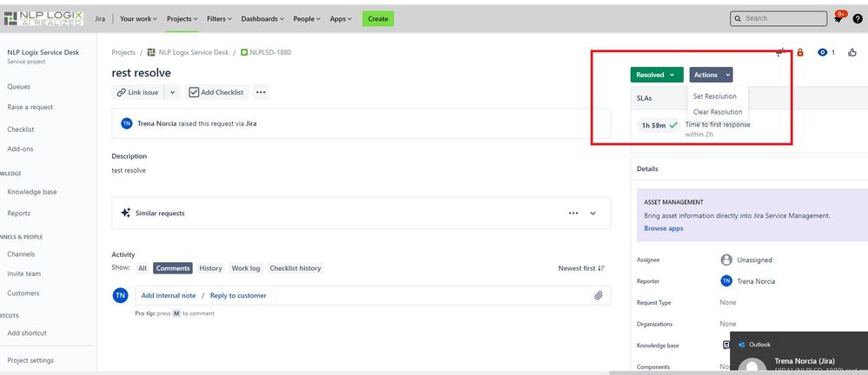Screen dimensions: 868x375
Task: Click the TN avatar by the comment box
Action: (120, 295)
